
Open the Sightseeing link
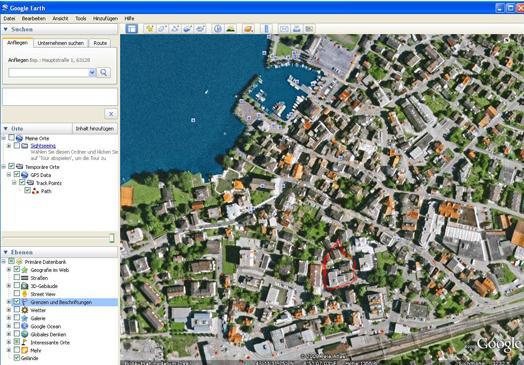click(x=43, y=146)
